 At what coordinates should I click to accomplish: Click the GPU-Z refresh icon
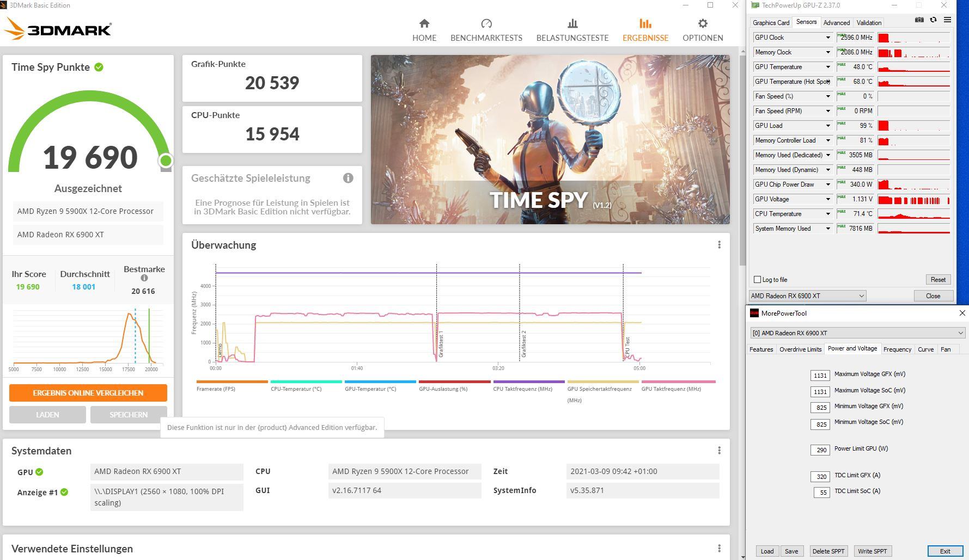pos(933,20)
